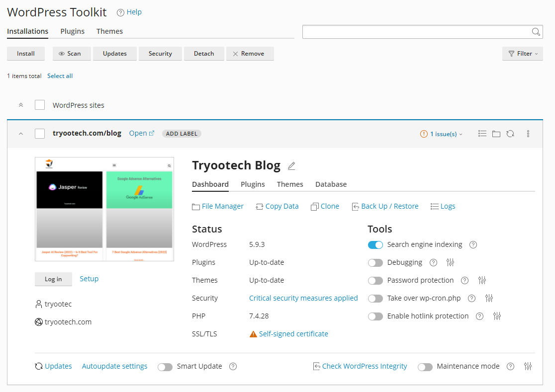
Task: Open Debugging settings sliders icon
Action: click(450, 262)
